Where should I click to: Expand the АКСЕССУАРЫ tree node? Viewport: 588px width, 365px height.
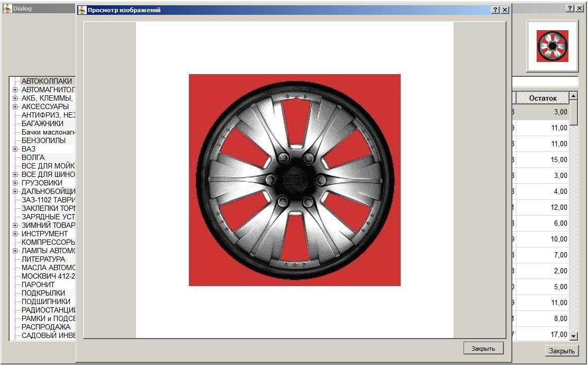[15, 106]
